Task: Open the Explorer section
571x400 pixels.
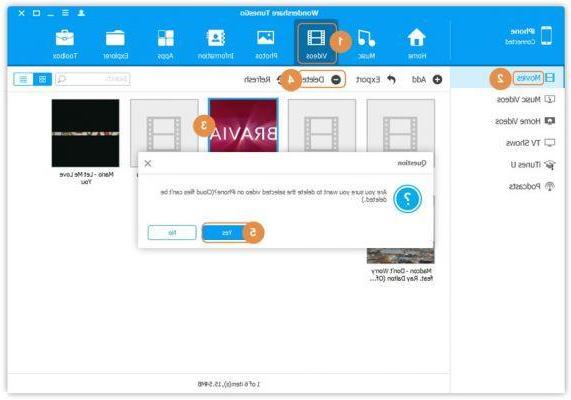Action: pos(115,44)
